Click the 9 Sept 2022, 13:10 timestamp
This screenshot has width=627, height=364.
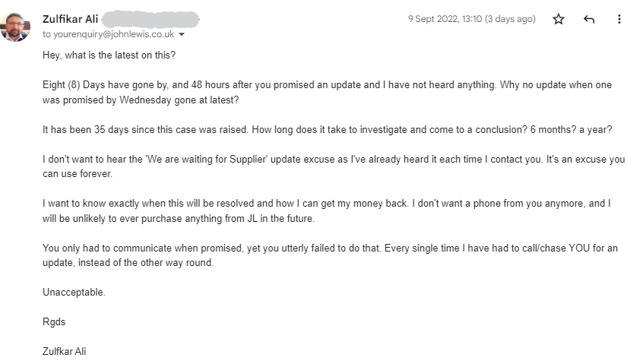pyautogui.click(x=445, y=19)
